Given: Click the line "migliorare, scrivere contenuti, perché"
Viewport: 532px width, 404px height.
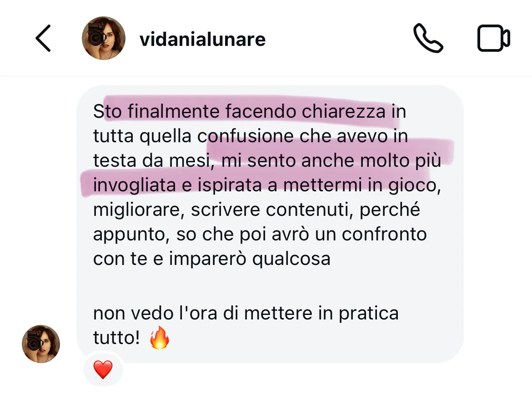Looking at the screenshot, I should coord(256,209).
